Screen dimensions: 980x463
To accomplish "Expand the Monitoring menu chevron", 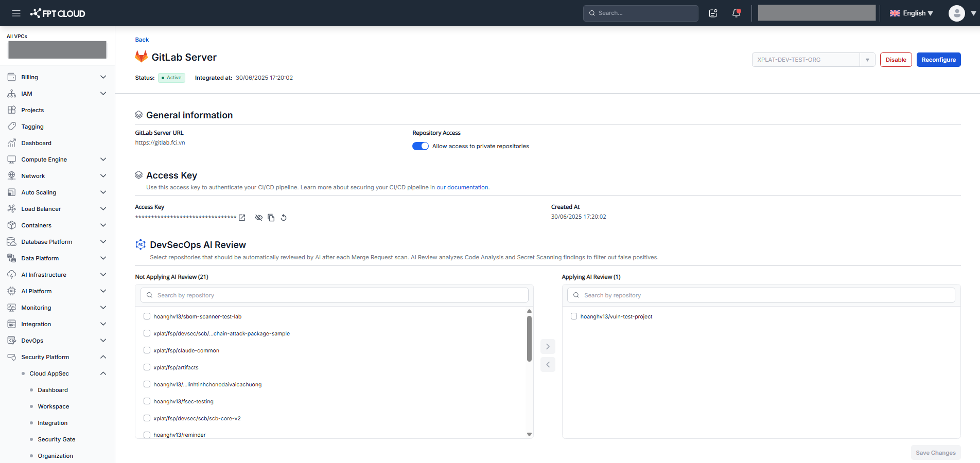I will 103,308.
